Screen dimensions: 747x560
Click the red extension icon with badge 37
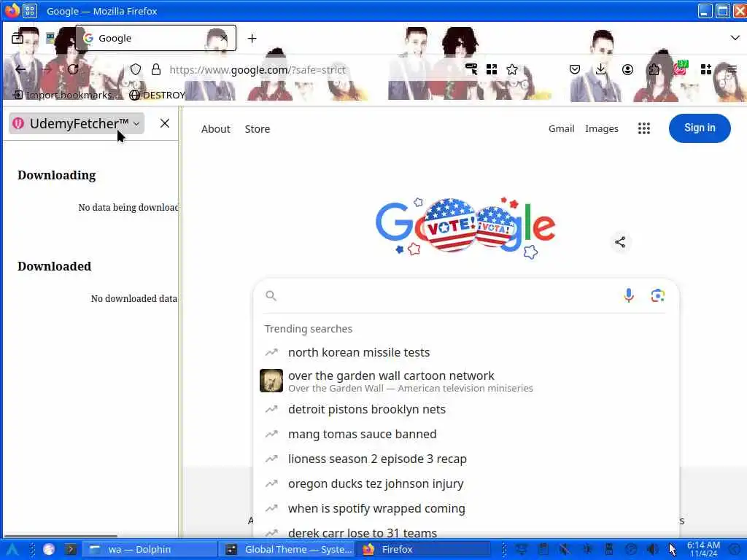pyautogui.click(x=681, y=69)
